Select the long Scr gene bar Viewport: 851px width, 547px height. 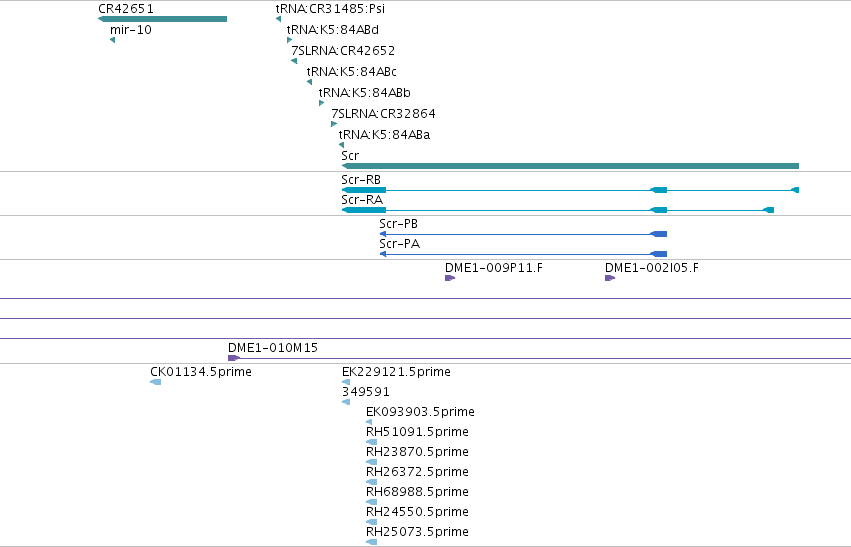[570, 166]
